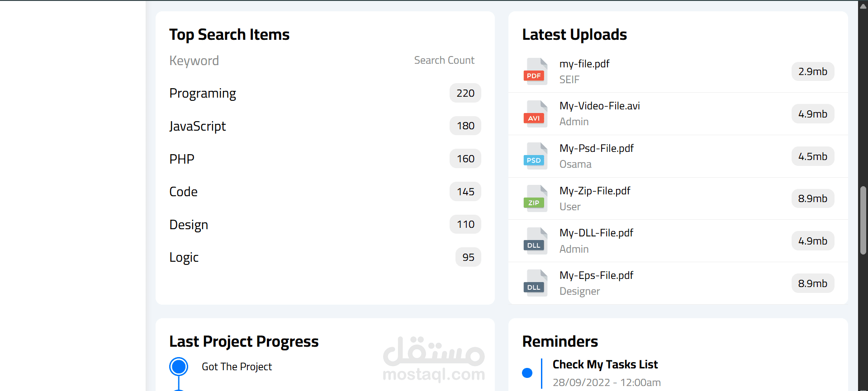This screenshot has height=391, width=868.
Task: Click the AVI icon for My-Video-File.avi
Action: tap(535, 114)
